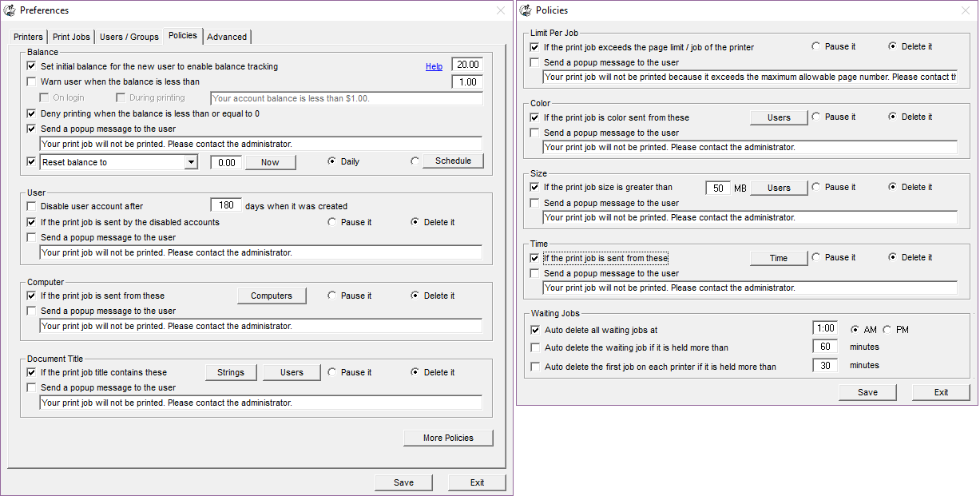Screen dimensions: 980x496
Task: Click the Strings button in Document Title
Action: (231, 372)
